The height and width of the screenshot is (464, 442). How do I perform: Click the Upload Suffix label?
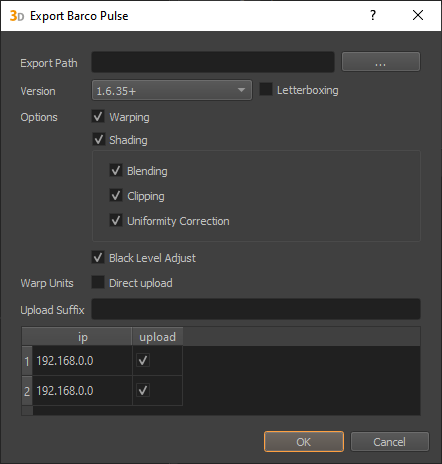(52, 310)
